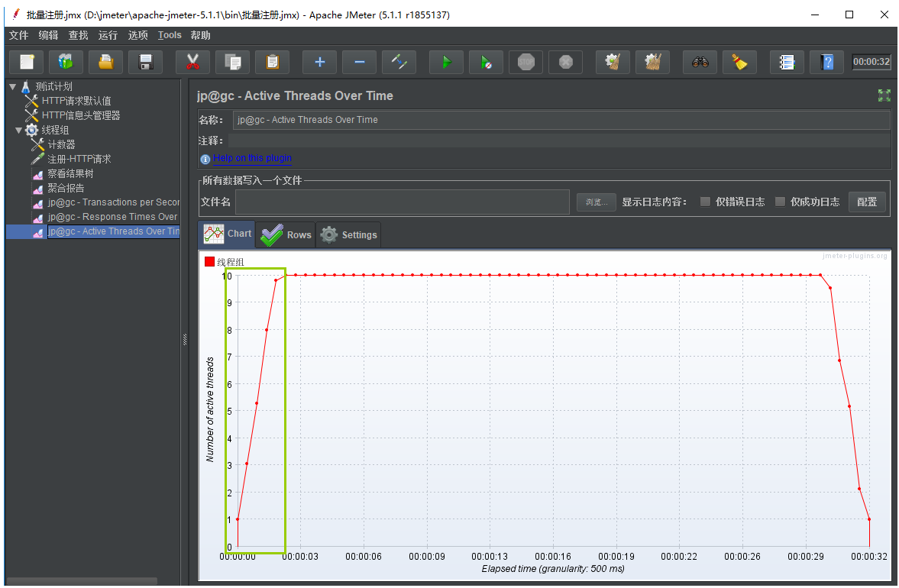
Task: Select the 察看结果树 tree item
Action: pyautogui.click(x=70, y=173)
